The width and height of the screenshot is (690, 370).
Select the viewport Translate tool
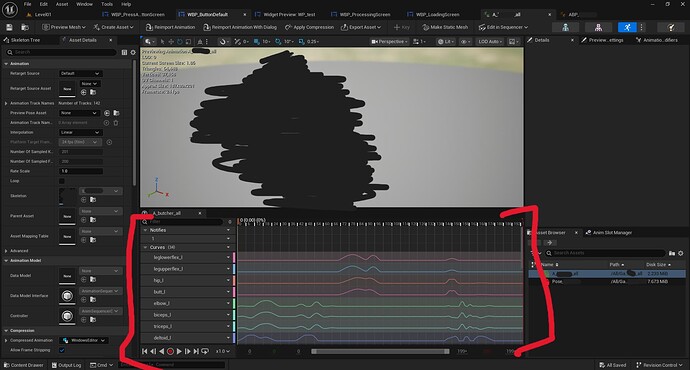pyautogui.click(x=171, y=42)
